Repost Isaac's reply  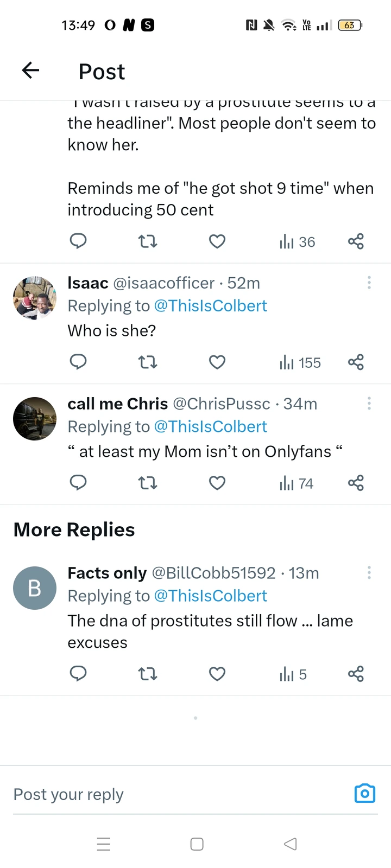coord(148,362)
